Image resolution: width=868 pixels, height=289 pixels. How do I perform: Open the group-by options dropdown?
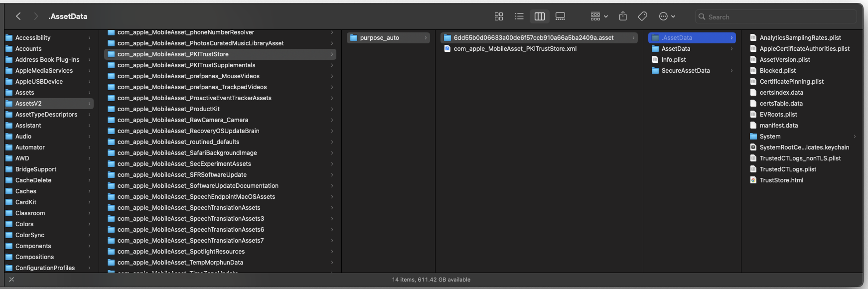(599, 16)
